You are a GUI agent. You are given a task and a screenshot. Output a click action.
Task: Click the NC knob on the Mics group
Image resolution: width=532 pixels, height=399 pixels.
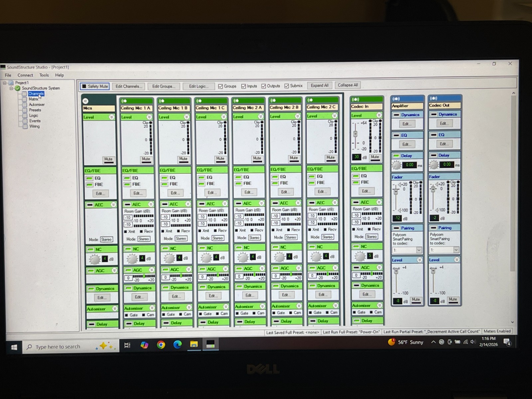click(x=95, y=259)
